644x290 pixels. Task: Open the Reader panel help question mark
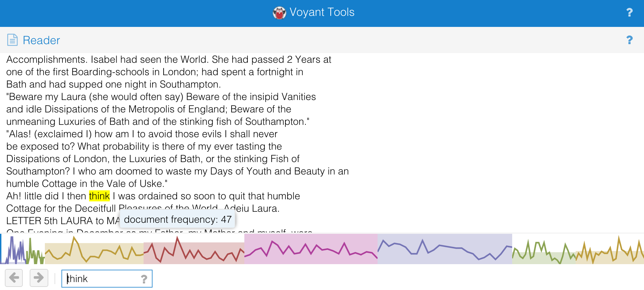(629, 40)
